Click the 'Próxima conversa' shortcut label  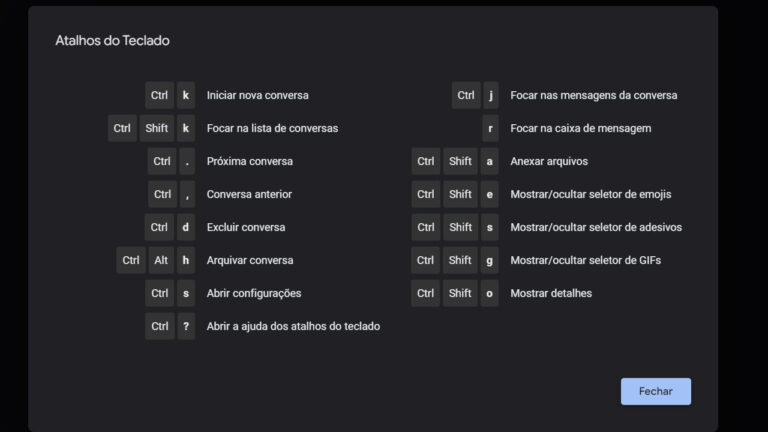pos(250,161)
